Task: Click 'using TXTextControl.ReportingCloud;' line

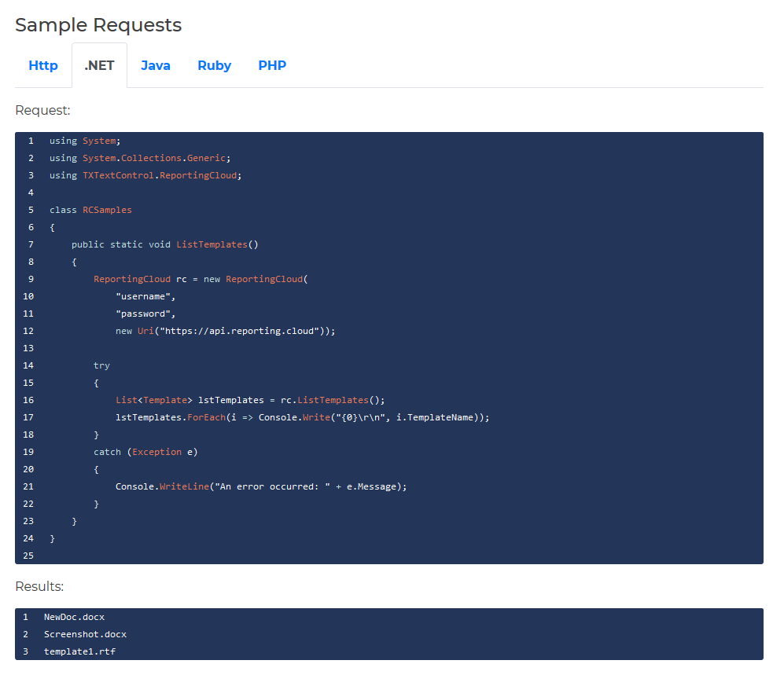Action: click(x=145, y=175)
